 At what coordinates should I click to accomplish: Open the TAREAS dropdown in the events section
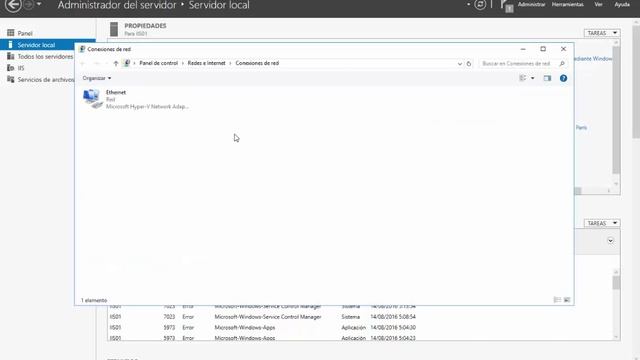[x=602, y=223]
